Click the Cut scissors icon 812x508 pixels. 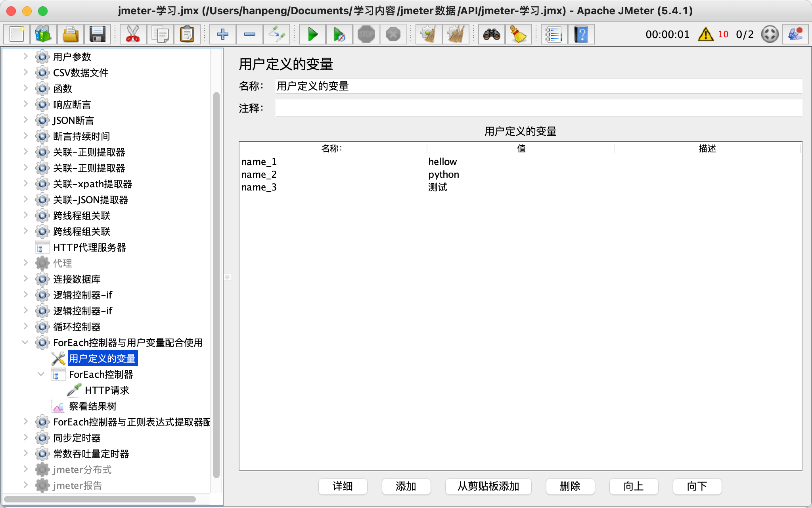coord(133,35)
